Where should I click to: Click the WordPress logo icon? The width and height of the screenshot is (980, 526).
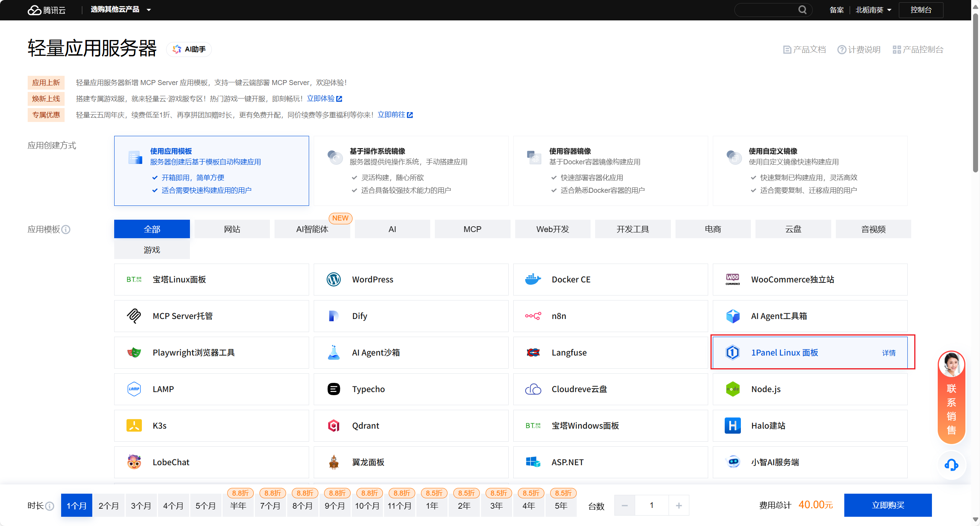coord(333,279)
